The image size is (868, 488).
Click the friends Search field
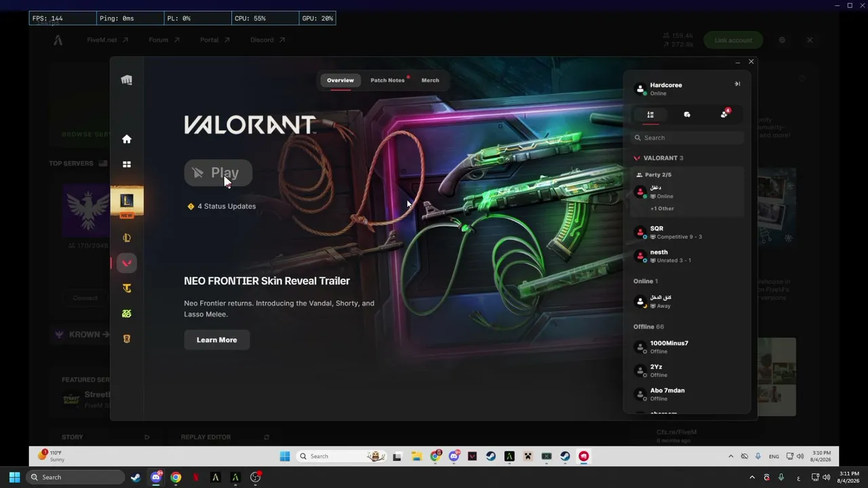(687, 138)
